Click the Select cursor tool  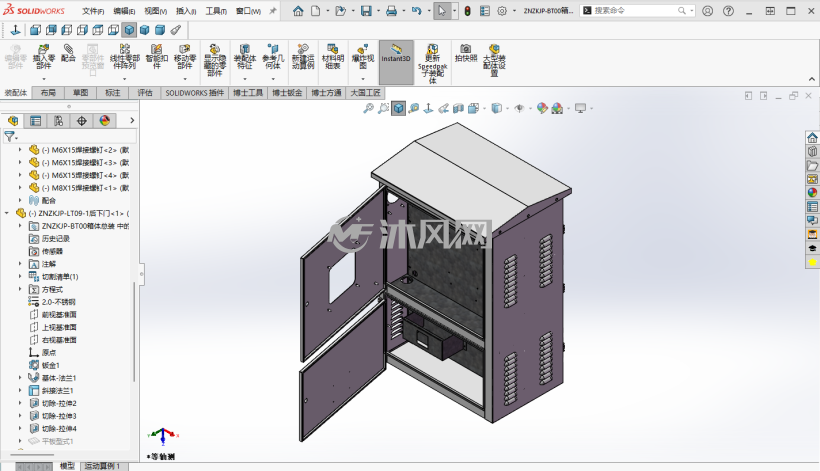[x=442, y=10]
